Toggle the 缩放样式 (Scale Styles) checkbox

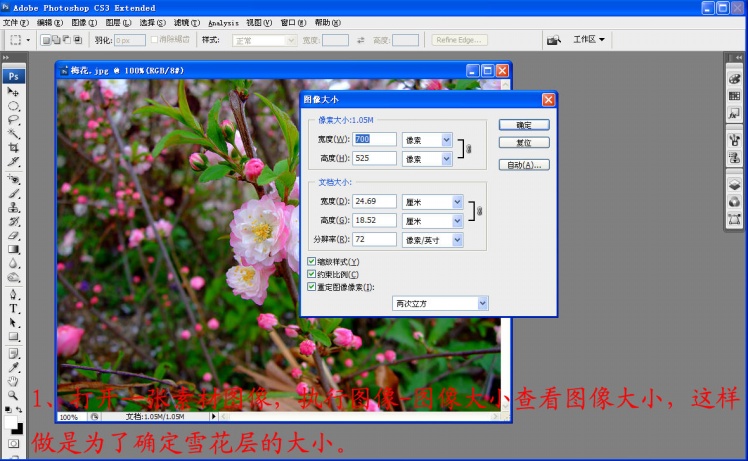(x=313, y=261)
